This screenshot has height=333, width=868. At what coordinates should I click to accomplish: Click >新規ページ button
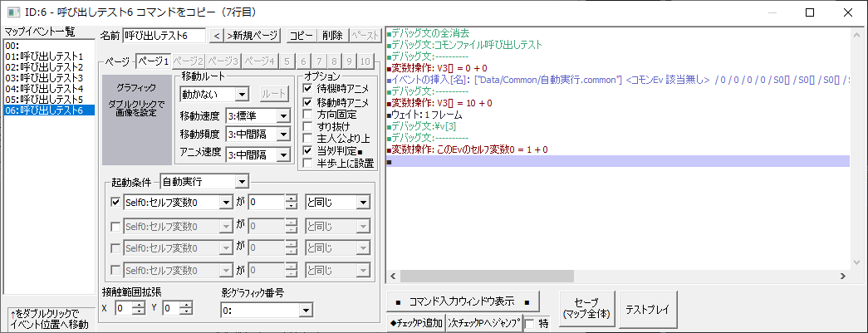[x=252, y=36]
